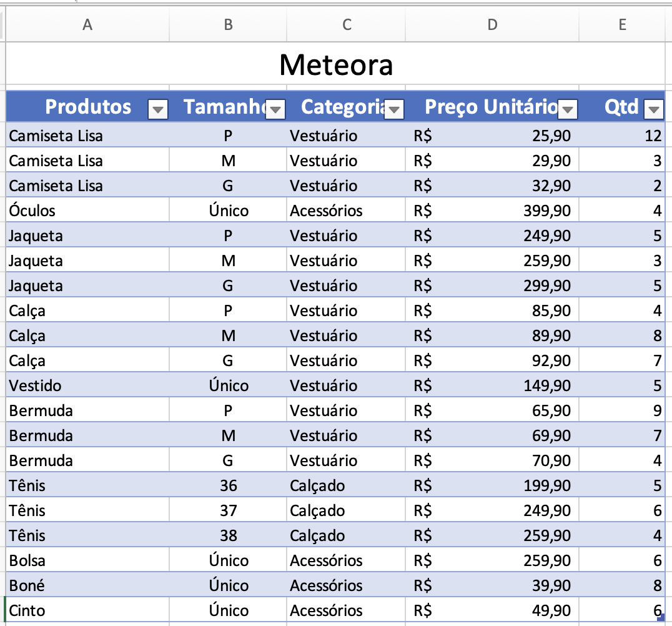Select column E header
672x626 pixels.
[622, 24]
